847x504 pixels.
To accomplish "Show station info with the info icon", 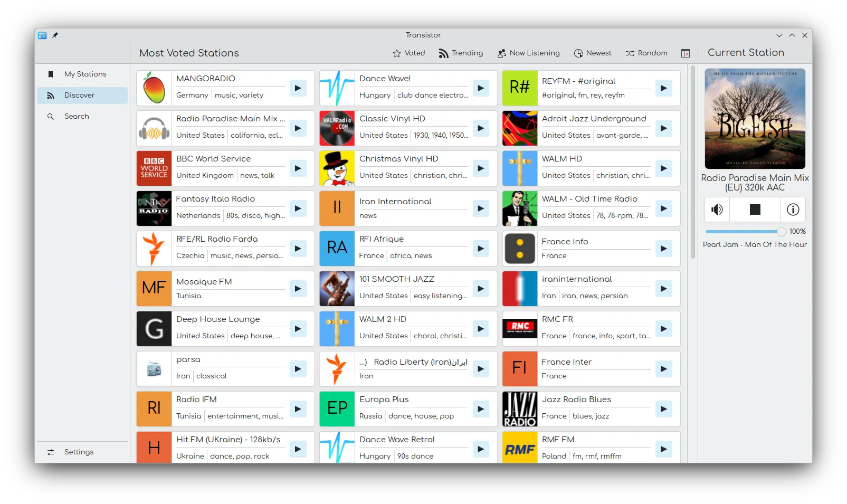I will [x=793, y=209].
